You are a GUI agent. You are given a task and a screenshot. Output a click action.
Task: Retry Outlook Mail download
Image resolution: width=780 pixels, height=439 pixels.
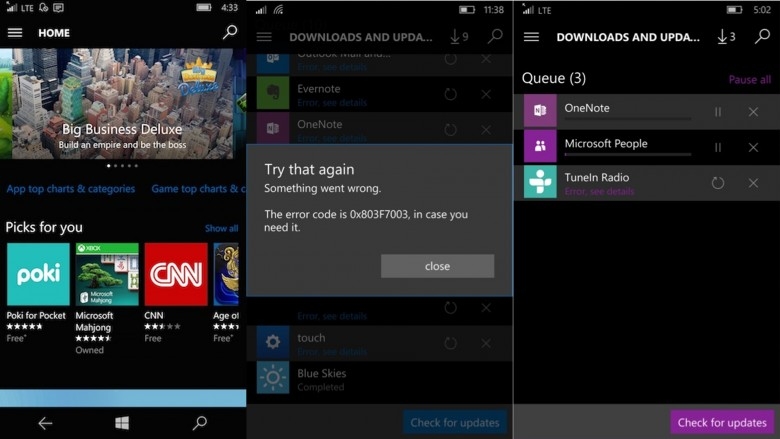451,59
